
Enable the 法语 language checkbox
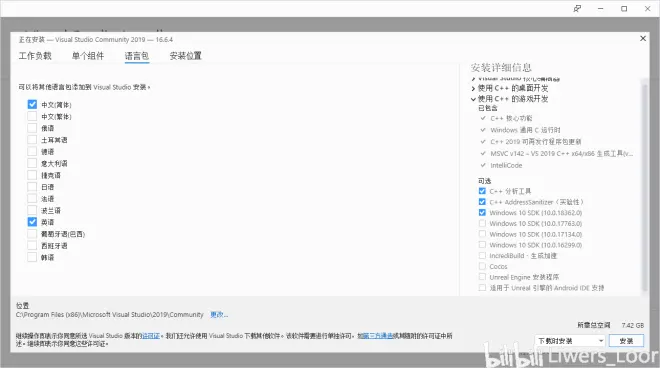tap(32, 198)
